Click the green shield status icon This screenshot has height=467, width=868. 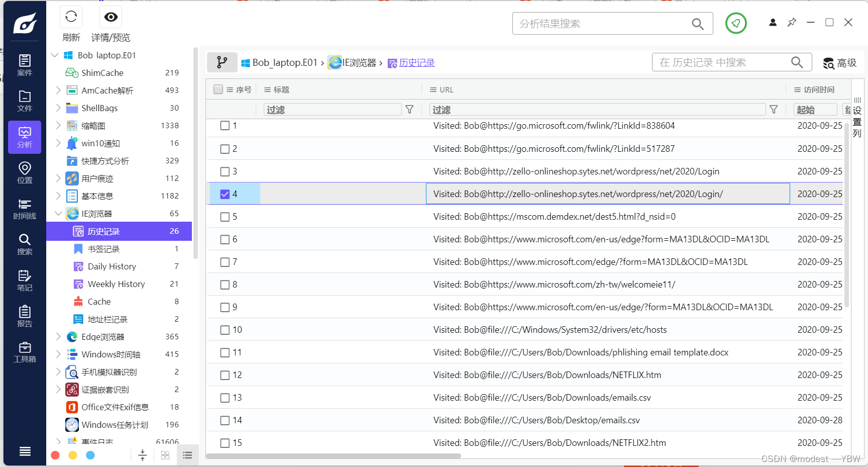[x=736, y=23]
